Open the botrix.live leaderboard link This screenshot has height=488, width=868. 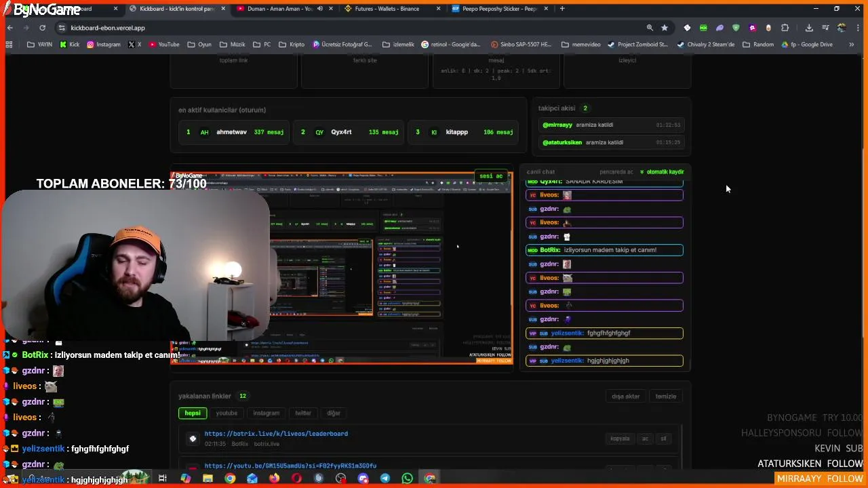(276, 434)
